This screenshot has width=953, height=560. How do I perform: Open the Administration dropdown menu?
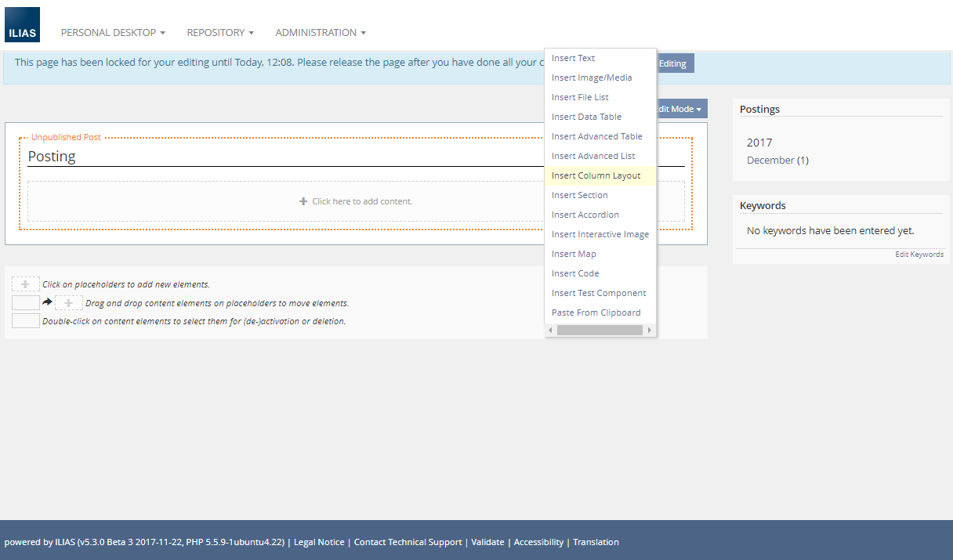[321, 33]
